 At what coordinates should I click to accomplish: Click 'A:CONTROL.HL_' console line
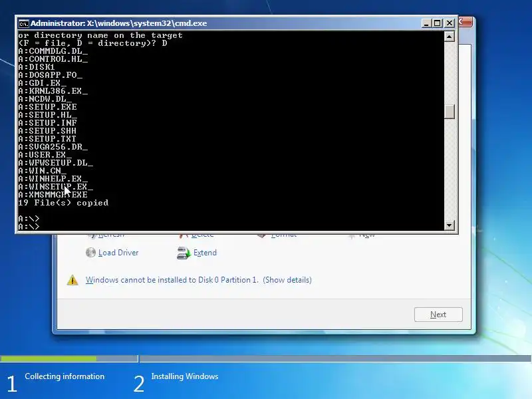[x=53, y=59]
